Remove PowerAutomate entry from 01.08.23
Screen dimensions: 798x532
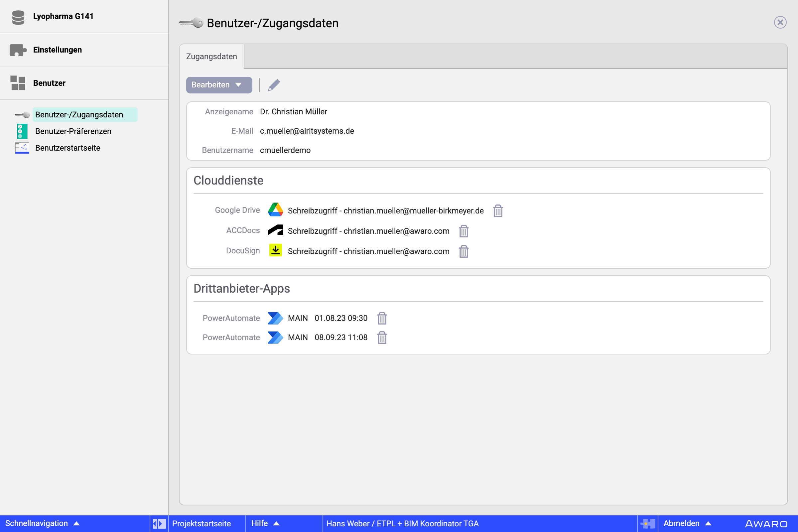382,318
